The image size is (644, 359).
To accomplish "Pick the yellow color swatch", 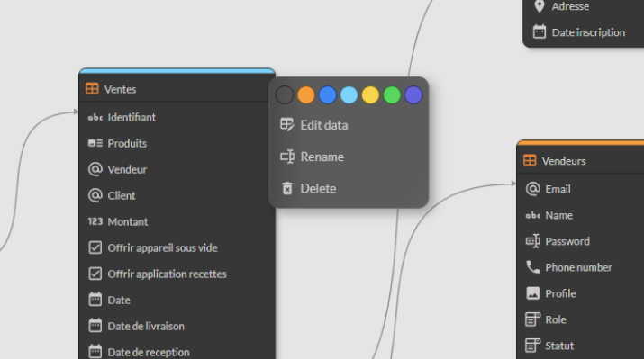I will tap(370, 95).
